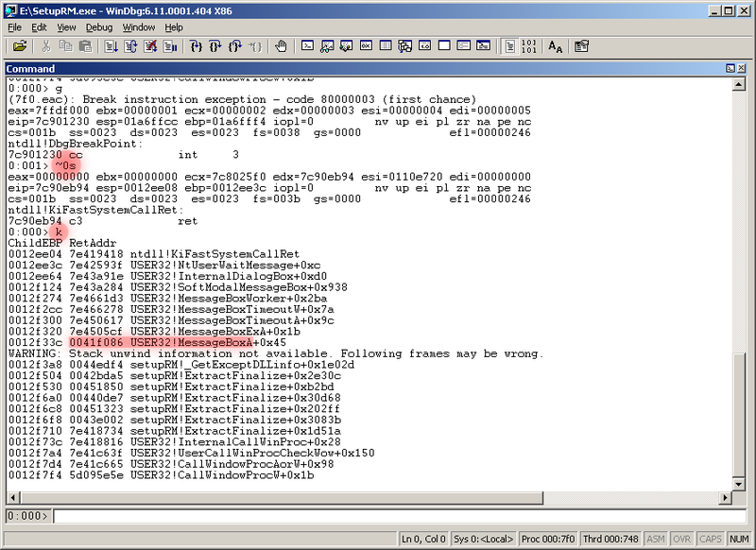Click the 'WARNING: Stack unwind information' line
This screenshot has height=550, width=756.
(276, 353)
